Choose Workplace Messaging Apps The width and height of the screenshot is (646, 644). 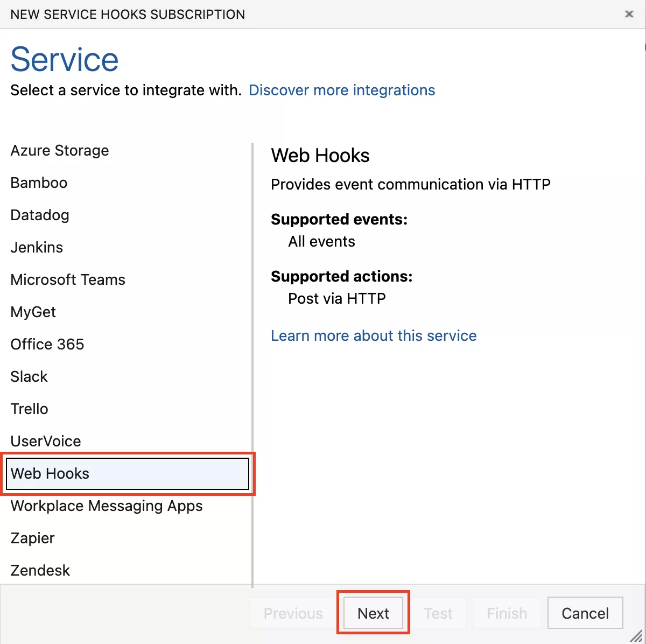pyautogui.click(x=107, y=506)
